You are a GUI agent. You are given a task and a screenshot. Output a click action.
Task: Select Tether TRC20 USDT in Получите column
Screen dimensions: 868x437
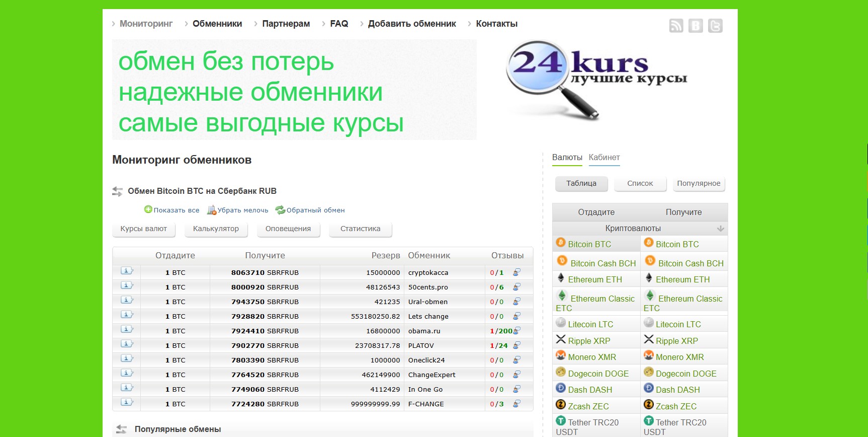click(675, 427)
